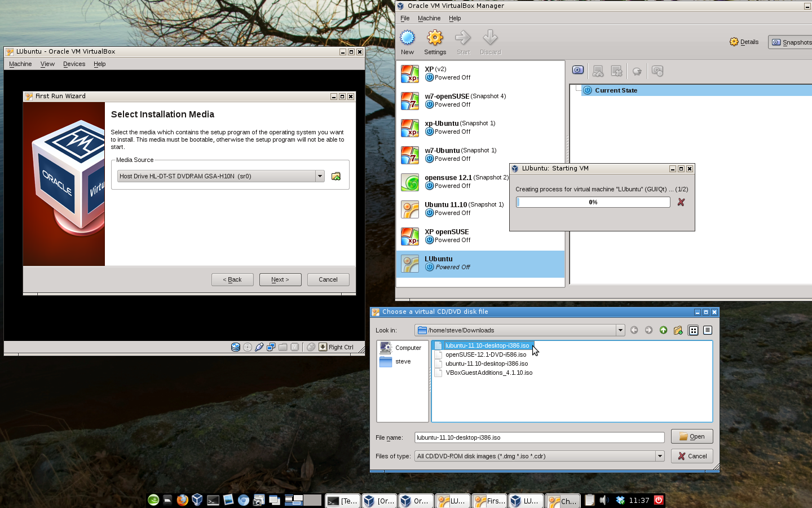Image resolution: width=812 pixels, height=508 pixels.
Task: Click the Take Snapshot camera icon
Action: tap(578, 71)
